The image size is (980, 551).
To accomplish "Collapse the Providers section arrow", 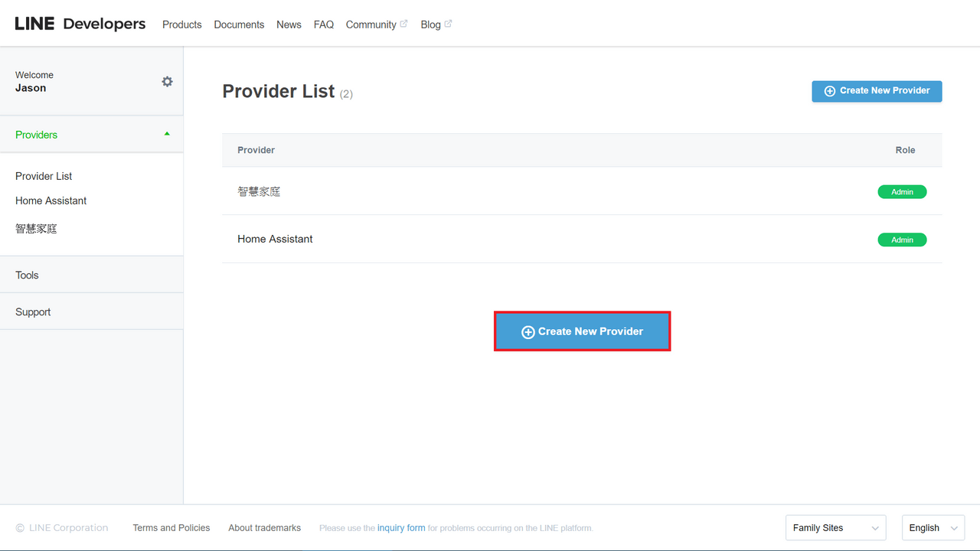I will click(x=167, y=134).
